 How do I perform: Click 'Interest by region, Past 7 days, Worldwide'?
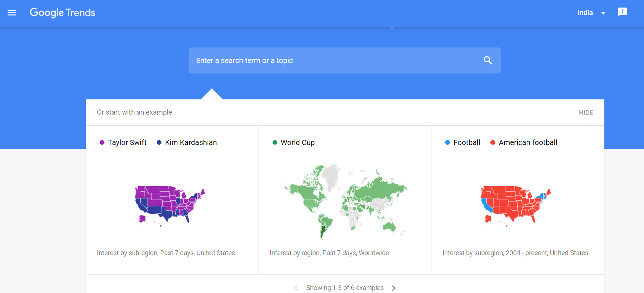pyautogui.click(x=329, y=253)
